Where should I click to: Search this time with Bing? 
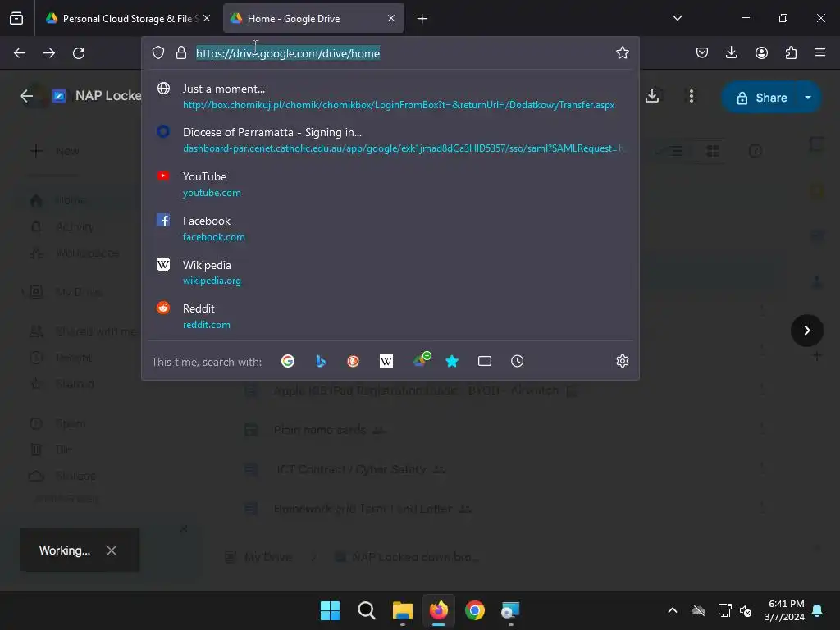(x=321, y=361)
